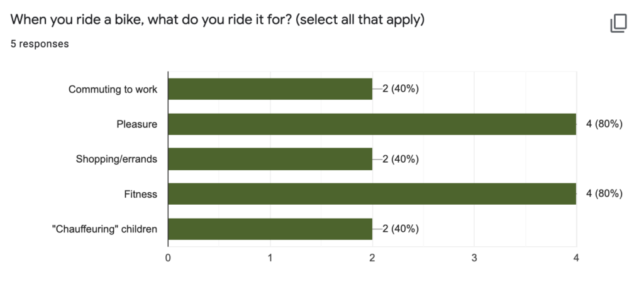Click the 3 tick on x-axis

coord(474,258)
